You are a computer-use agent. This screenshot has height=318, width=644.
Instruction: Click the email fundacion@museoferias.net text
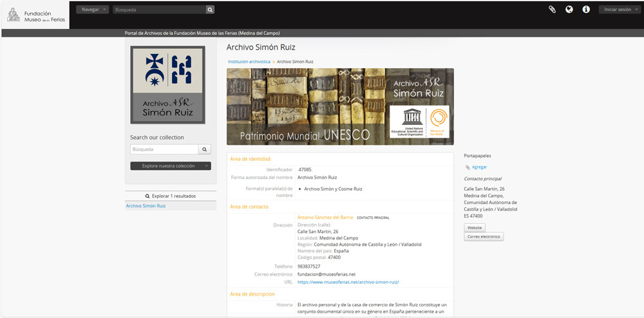[x=327, y=274]
